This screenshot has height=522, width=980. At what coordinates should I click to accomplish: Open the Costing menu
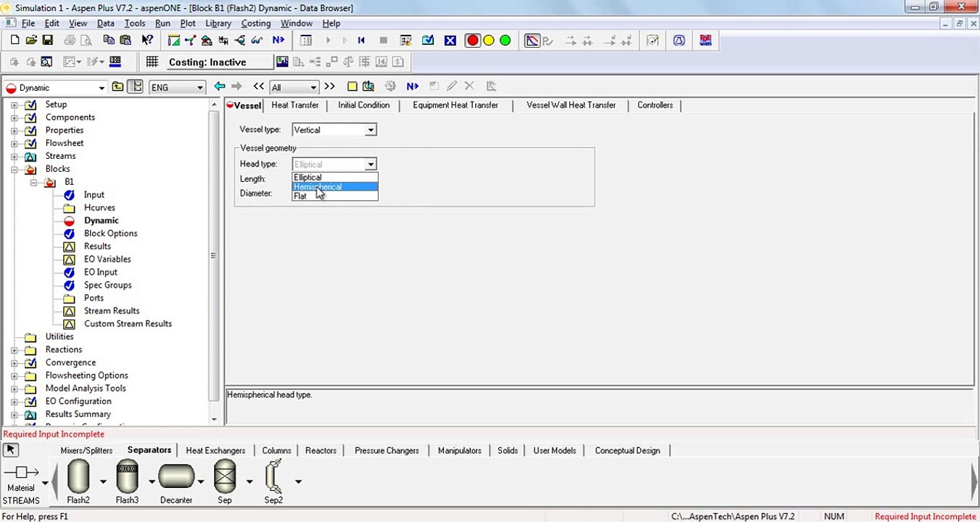[x=255, y=23]
